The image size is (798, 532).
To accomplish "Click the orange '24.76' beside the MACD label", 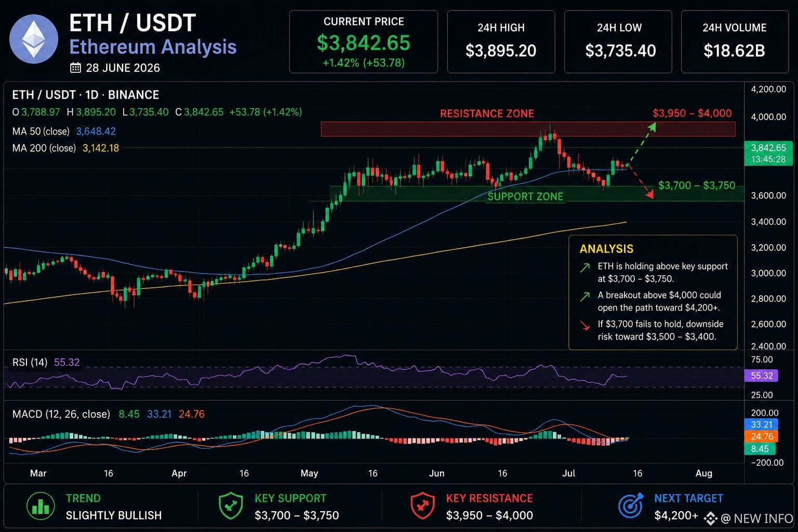I will [x=192, y=414].
